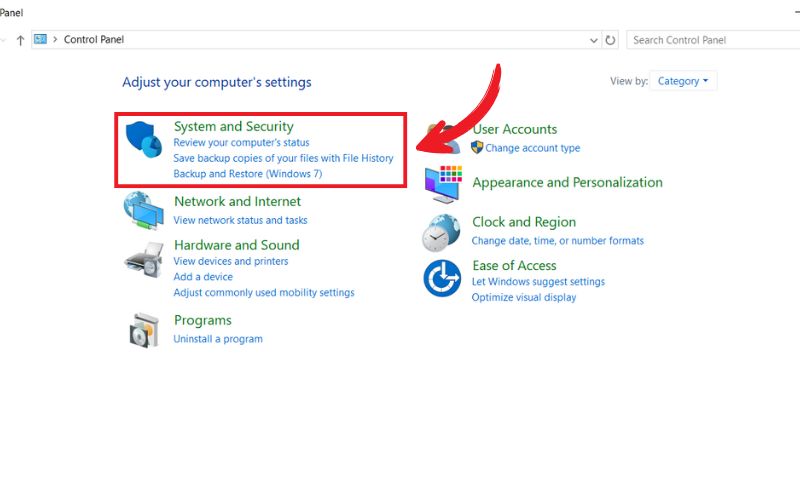Open View devices and printers

click(x=231, y=261)
